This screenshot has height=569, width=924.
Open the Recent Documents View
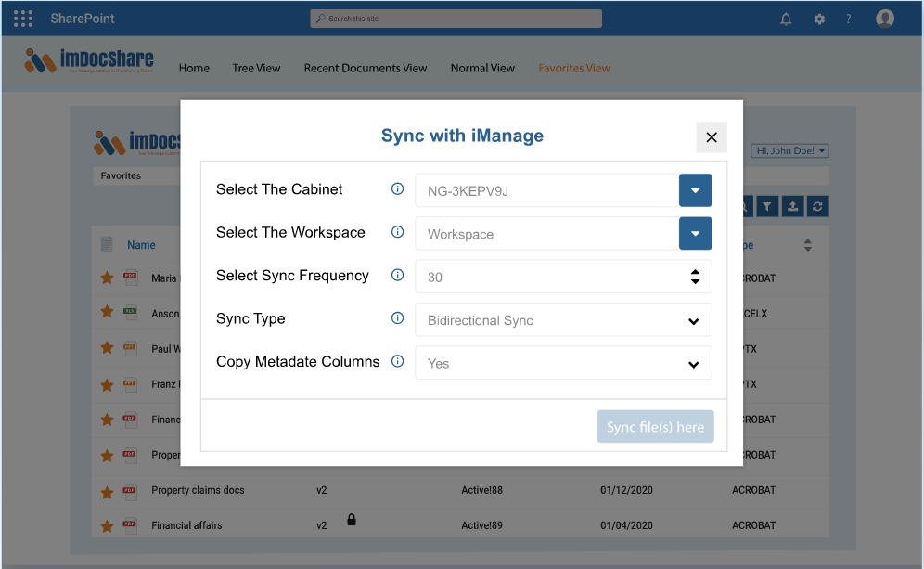point(366,68)
